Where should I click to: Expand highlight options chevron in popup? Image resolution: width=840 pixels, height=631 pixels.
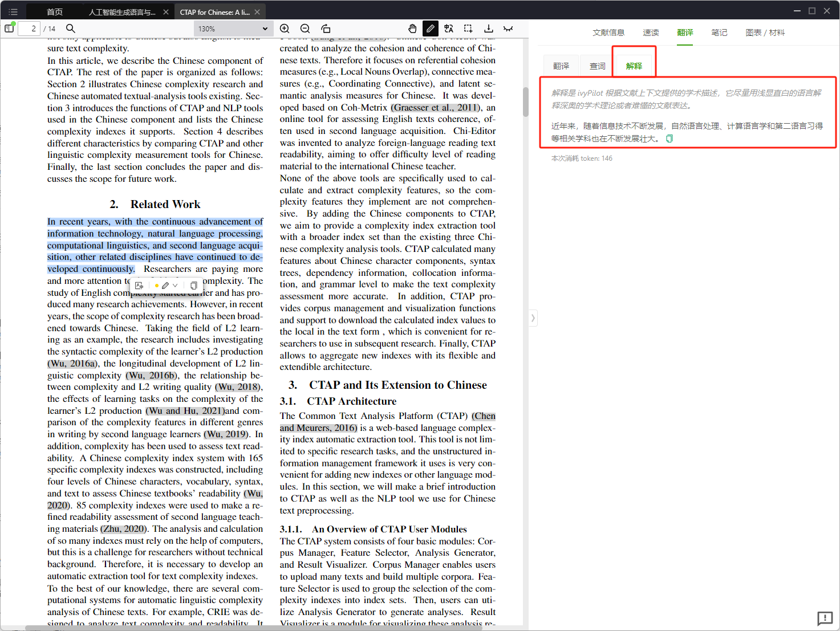point(175,286)
